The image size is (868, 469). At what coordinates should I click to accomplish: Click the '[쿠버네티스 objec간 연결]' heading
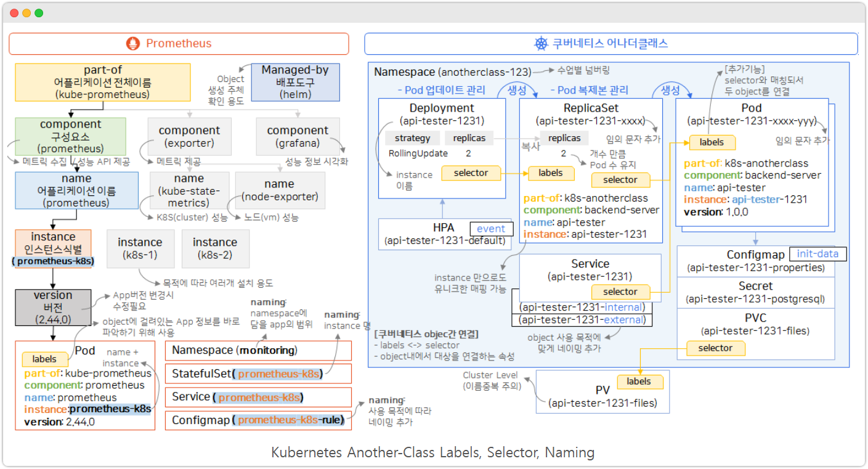point(426,335)
